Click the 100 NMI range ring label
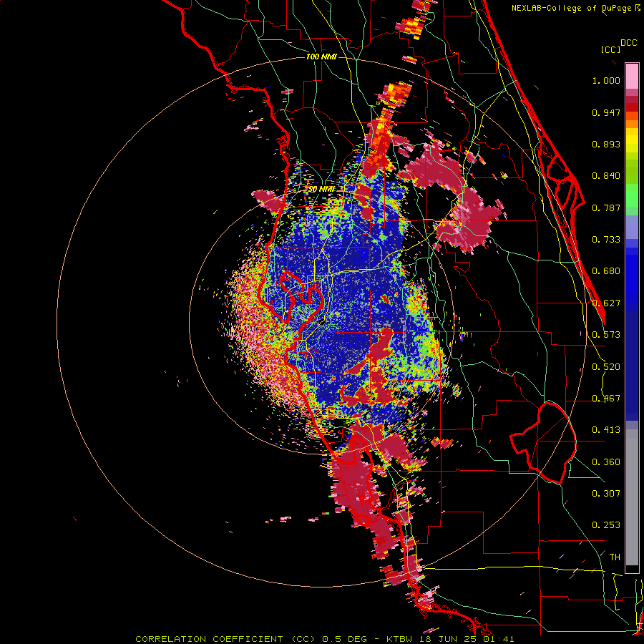Screen dimensions: 644x644 (321, 57)
